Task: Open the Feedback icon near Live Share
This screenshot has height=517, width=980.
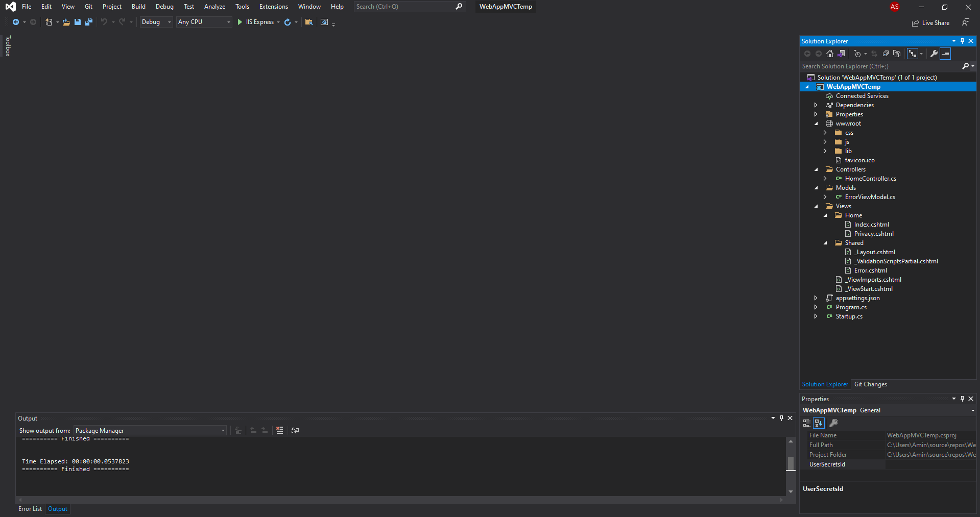Action: (965, 22)
